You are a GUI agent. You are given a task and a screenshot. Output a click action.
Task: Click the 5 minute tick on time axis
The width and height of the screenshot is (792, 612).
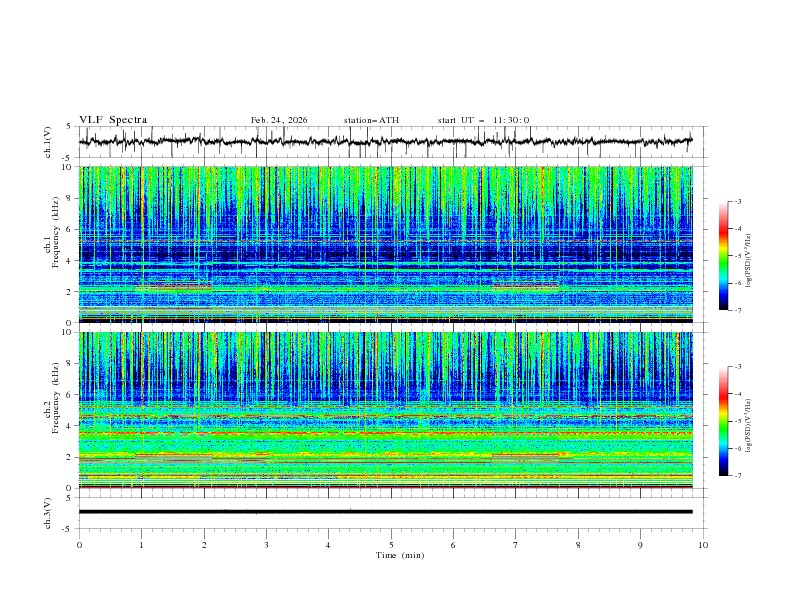click(391, 544)
